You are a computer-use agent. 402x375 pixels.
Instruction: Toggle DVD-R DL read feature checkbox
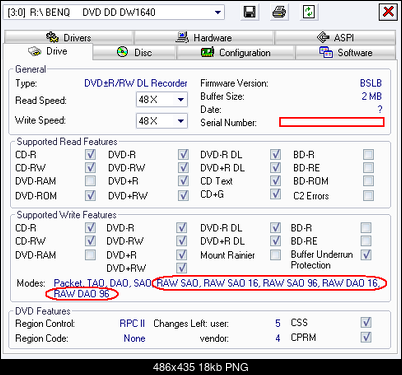(x=275, y=154)
